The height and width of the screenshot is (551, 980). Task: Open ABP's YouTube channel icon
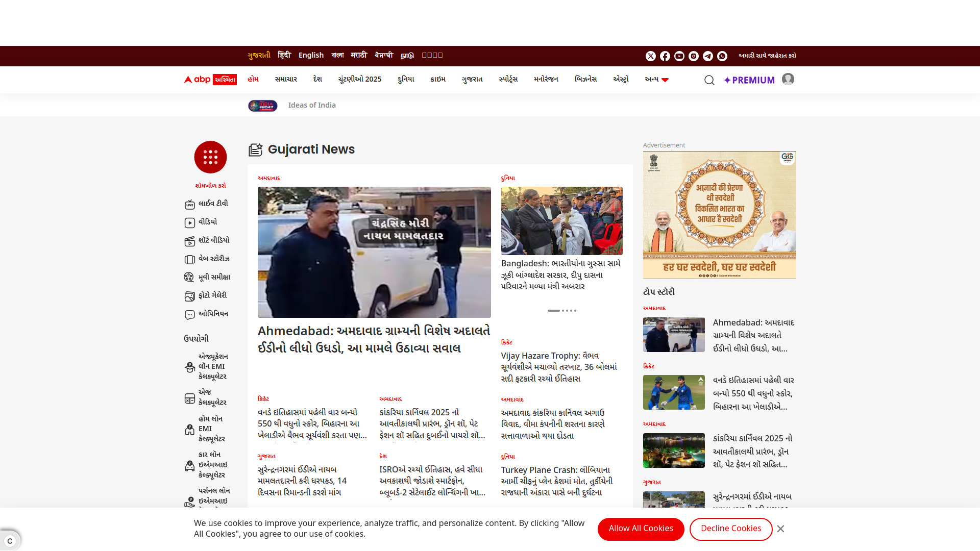tap(679, 56)
